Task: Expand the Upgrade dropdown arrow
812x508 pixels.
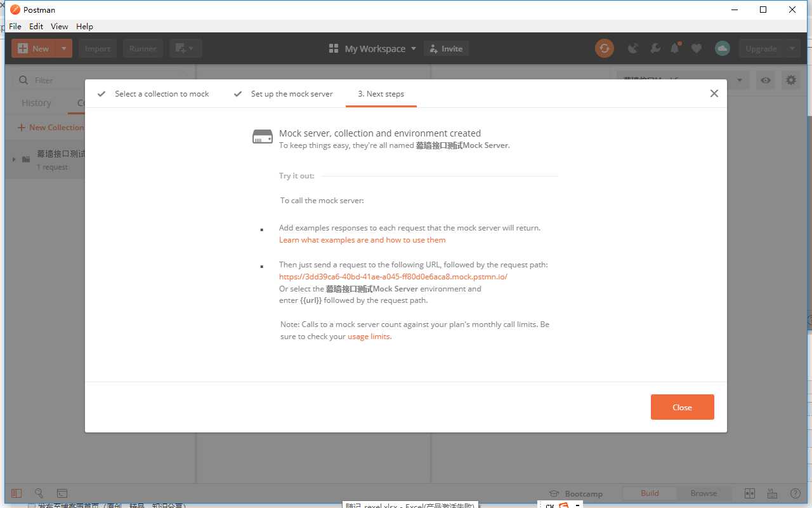Action: 792,48
